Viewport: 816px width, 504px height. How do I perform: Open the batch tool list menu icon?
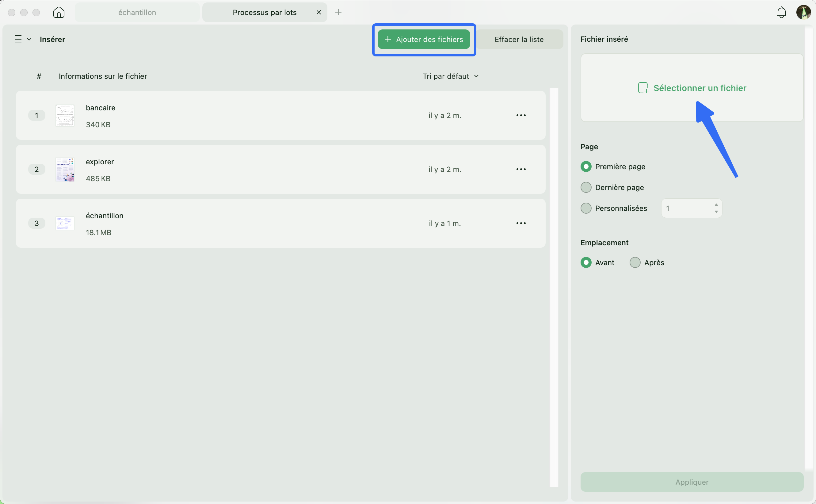(18, 39)
